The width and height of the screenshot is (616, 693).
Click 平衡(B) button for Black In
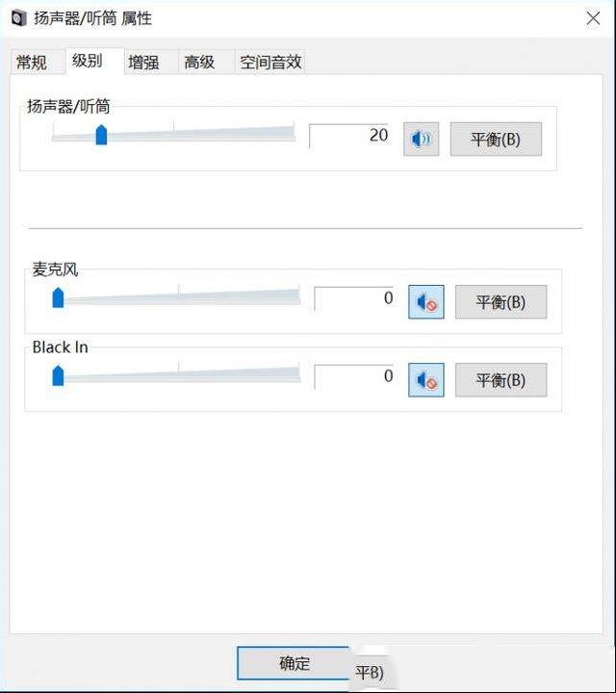pos(500,380)
